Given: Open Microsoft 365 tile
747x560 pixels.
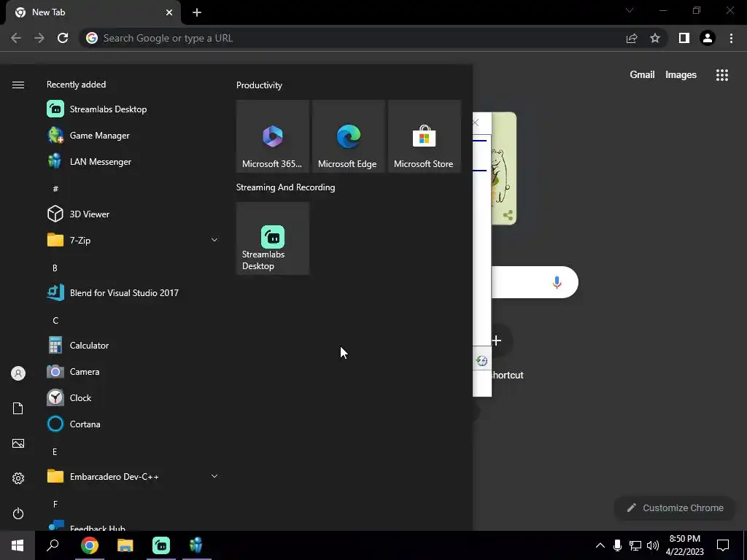Looking at the screenshot, I should click(273, 136).
